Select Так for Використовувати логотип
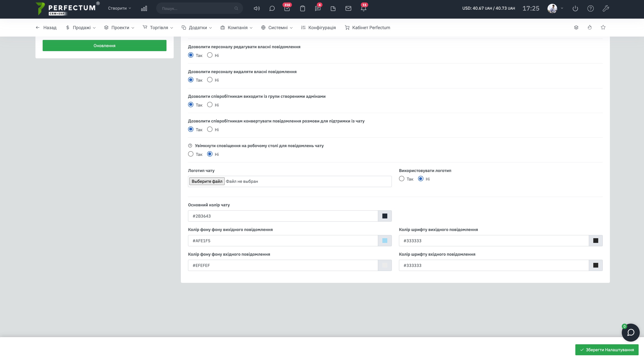The height and width of the screenshot is (362, 644). point(401,179)
